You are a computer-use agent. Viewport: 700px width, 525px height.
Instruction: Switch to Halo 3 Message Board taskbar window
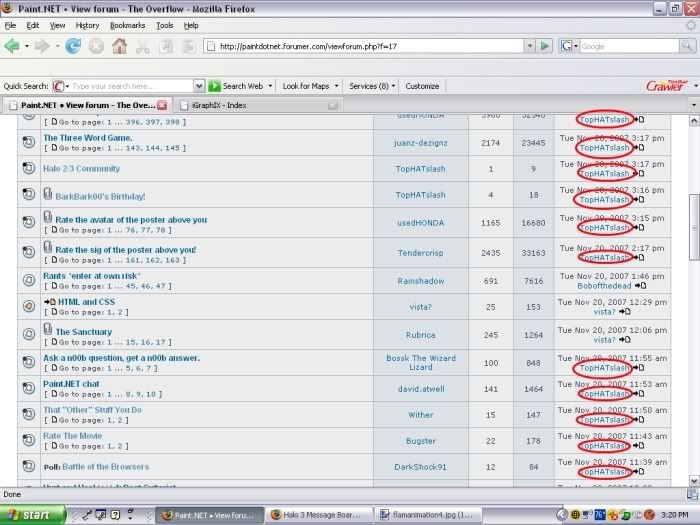[x=319, y=515]
